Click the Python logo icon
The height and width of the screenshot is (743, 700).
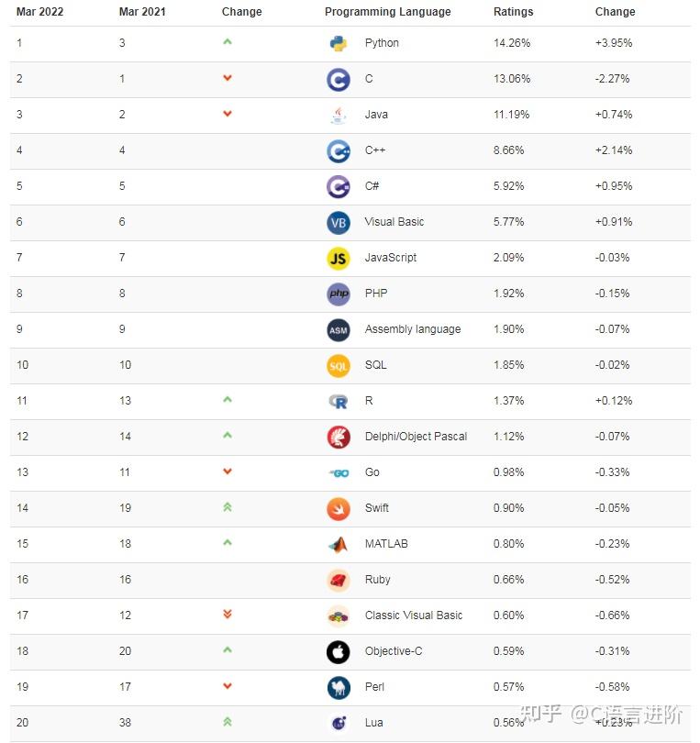339,43
